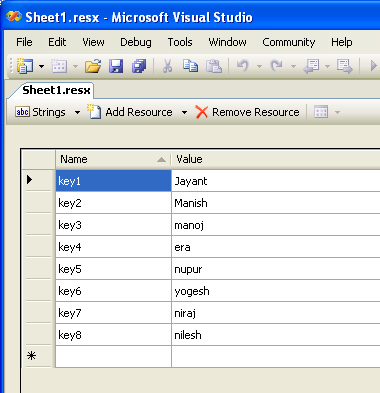The width and height of the screenshot is (380, 393).
Task: Click the Cut scissors icon
Action: tap(167, 66)
